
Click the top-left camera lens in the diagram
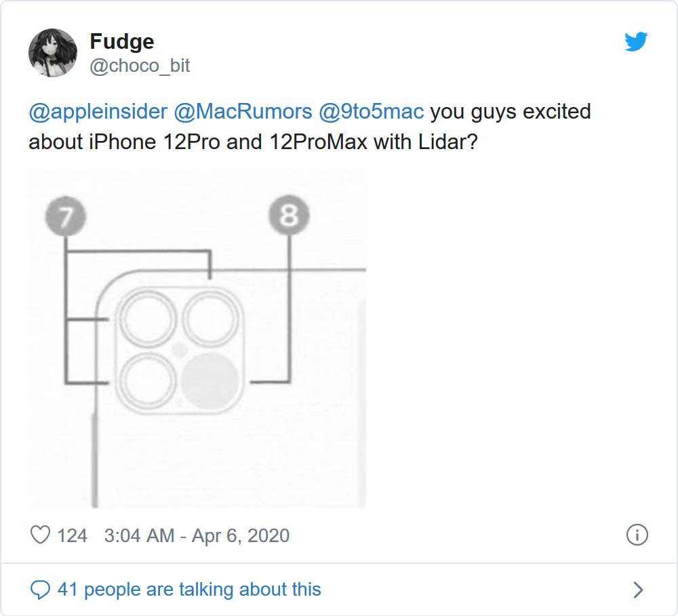tap(144, 323)
